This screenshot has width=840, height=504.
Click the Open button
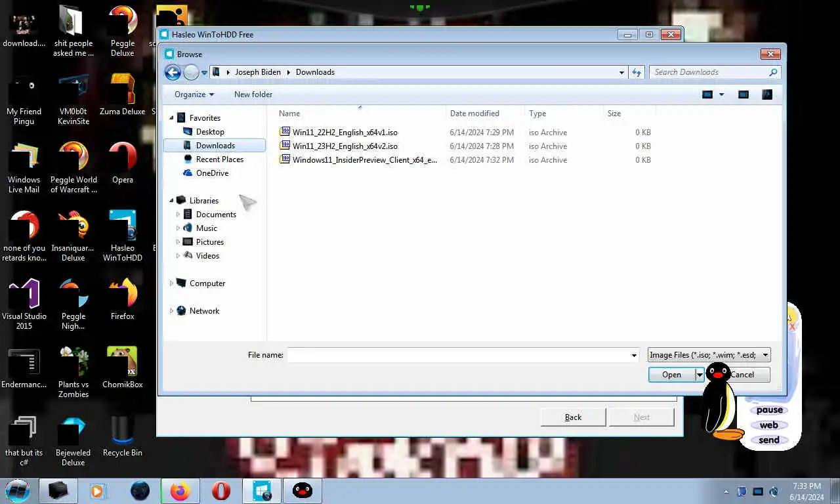(x=671, y=375)
